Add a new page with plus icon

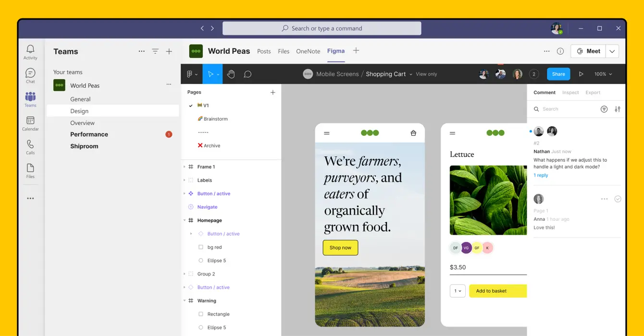pyautogui.click(x=272, y=92)
